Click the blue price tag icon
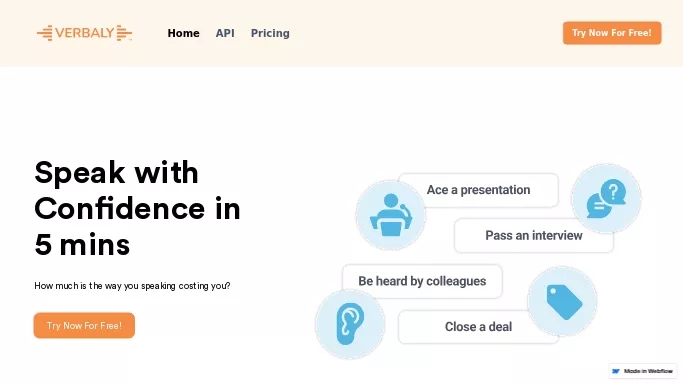Viewport: 683px width, 384px height. click(x=562, y=301)
